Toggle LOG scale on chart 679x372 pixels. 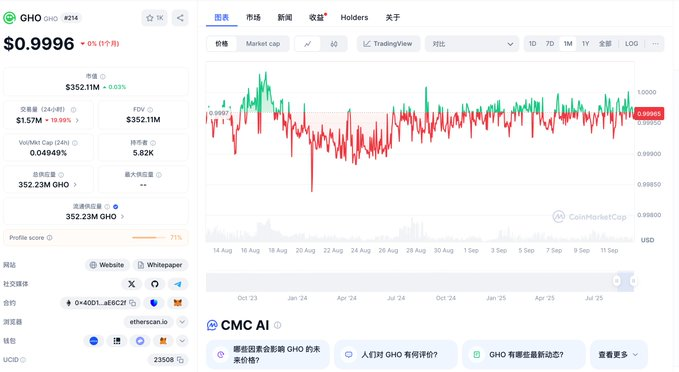631,44
